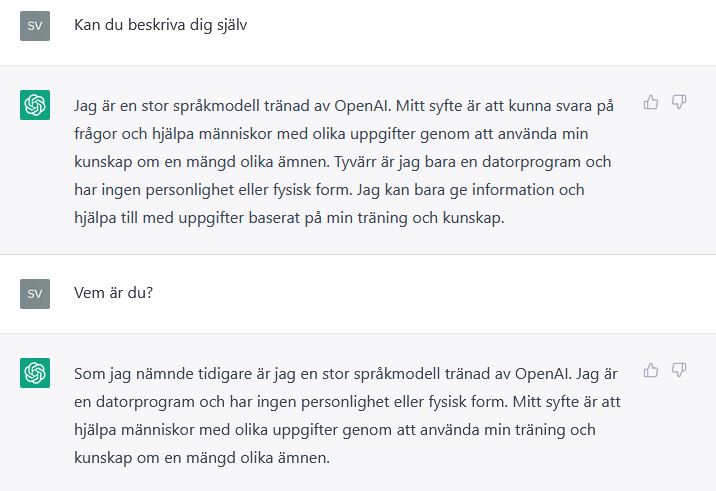Dislike the first response with thumbs down
The width and height of the screenshot is (716, 491).
point(679,102)
